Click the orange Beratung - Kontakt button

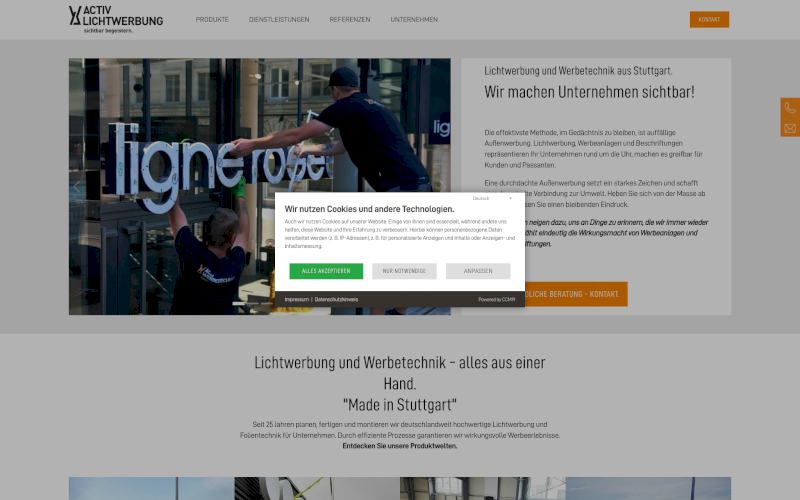point(575,294)
